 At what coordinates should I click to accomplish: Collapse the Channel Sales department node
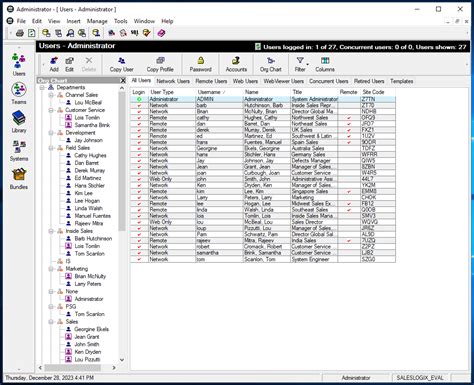coord(51,95)
